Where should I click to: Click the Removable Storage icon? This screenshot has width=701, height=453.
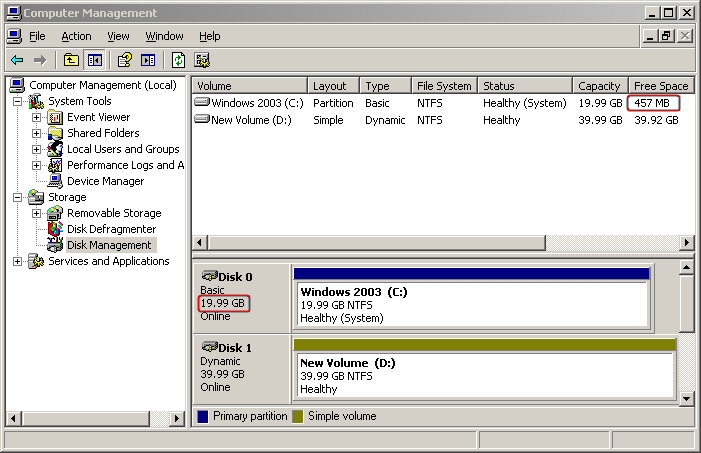[55, 213]
